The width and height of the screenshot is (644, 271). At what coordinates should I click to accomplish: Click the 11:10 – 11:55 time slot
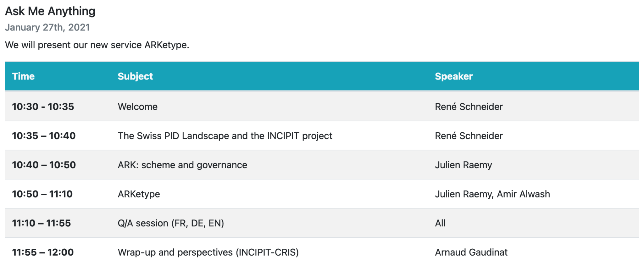tap(41, 223)
